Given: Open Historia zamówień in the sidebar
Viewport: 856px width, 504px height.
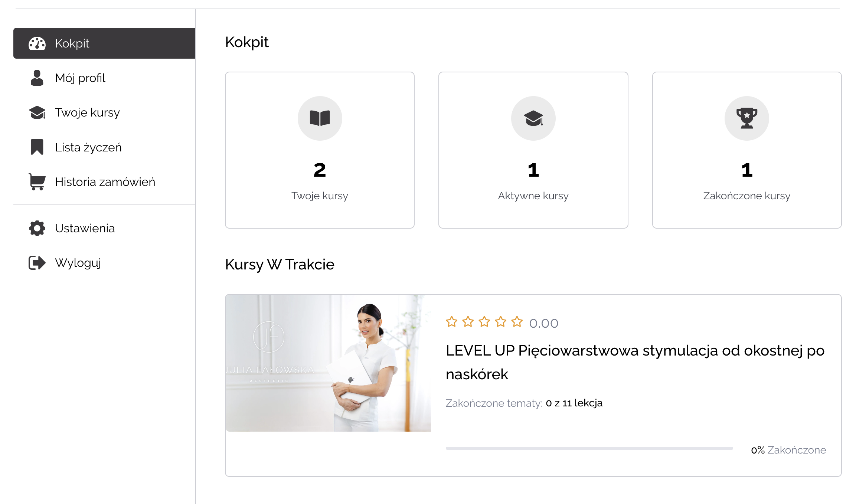Looking at the screenshot, I should click(x=105, y=182).
